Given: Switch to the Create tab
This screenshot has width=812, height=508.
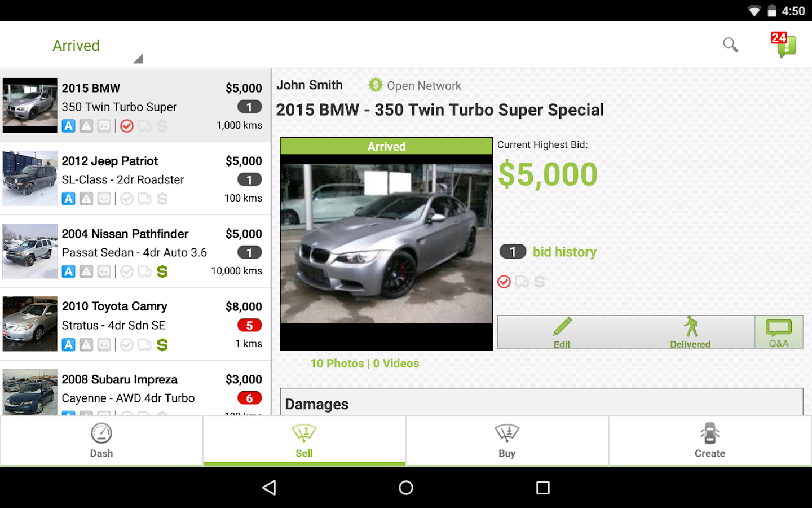Looking at the screenshot, I should 710,441.
